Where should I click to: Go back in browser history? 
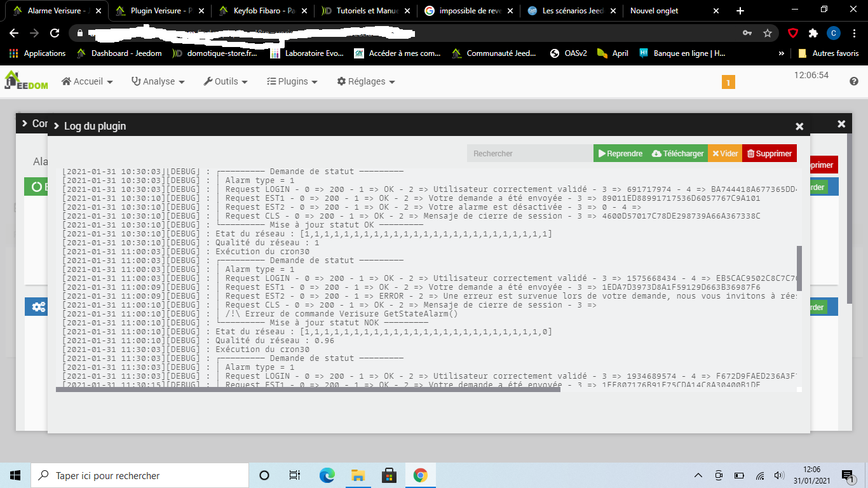pyautogui.click(x=14, y=33)
